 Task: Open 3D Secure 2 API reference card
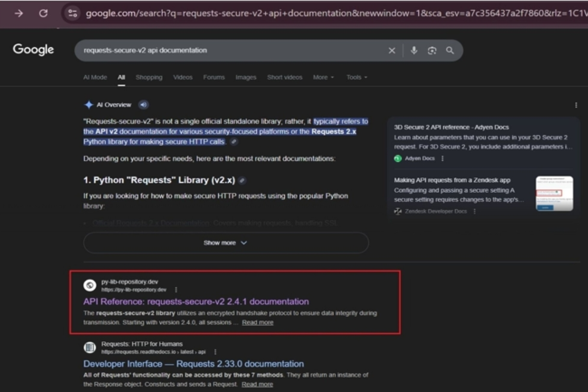[451, 127]
